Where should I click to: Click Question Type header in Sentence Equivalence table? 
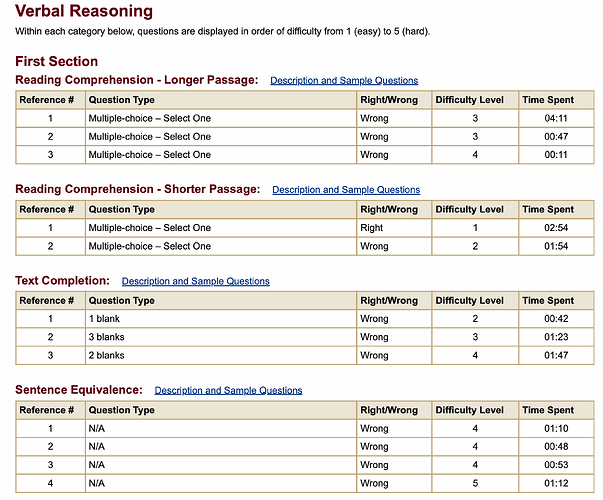click(122, 410)
